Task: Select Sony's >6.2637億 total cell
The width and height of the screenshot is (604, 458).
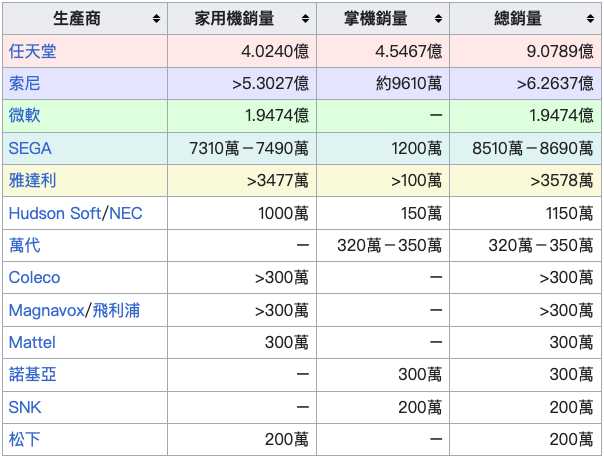Action: pos(525,84)
